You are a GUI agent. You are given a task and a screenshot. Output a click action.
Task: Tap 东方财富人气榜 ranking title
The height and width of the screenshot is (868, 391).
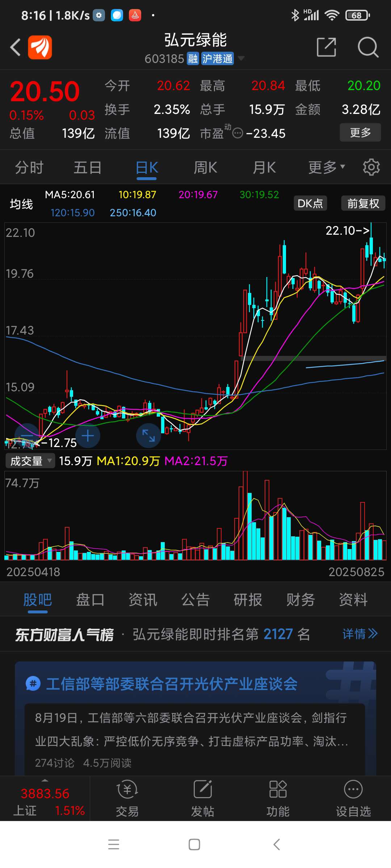(64, 634)
